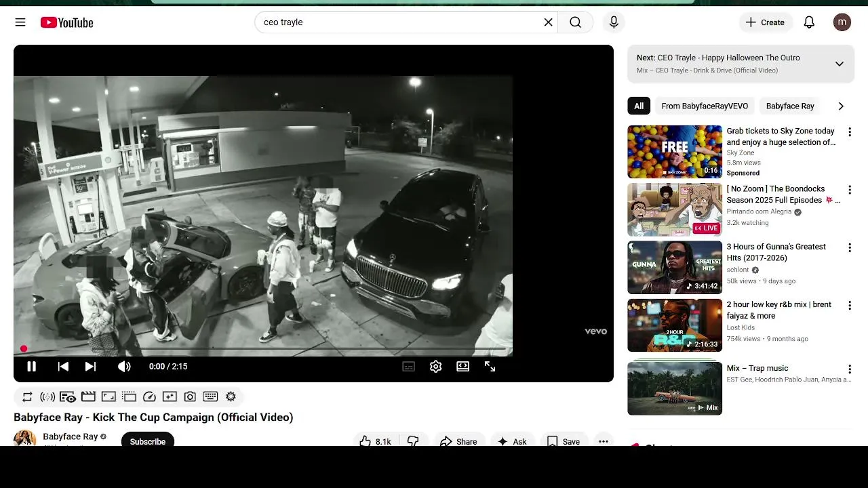Click the red progress bar scrubber
This screenshot has height=488, width=868.
point(24,348)
